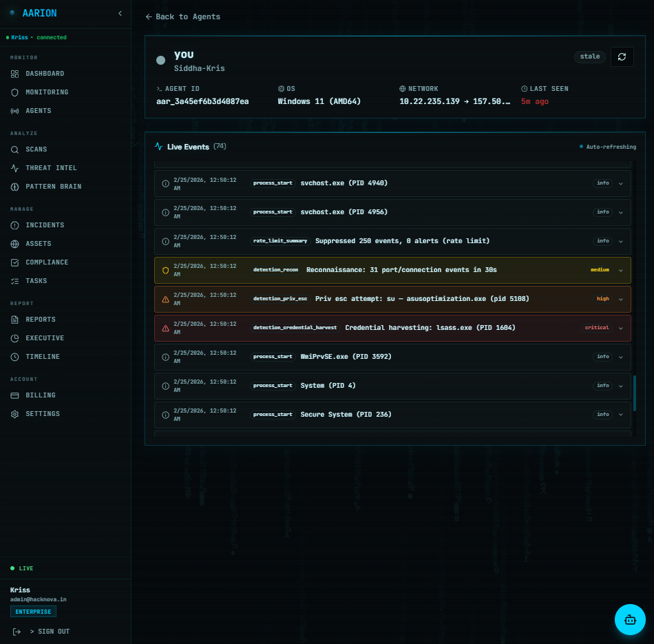This screenshot has width=654, height=644.
Task: Click the Live Events pulse icon
Action: click(158, 147)
